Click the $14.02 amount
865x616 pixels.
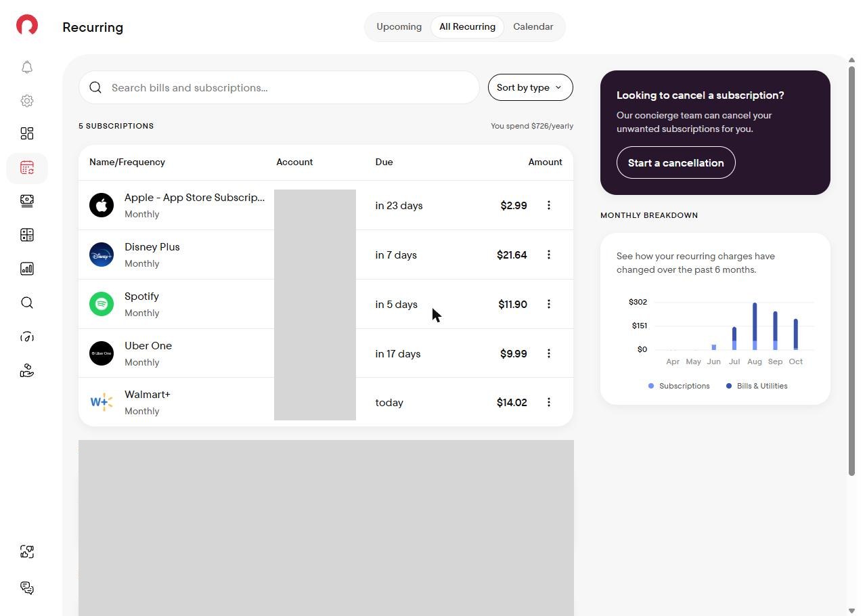point(512,403)
